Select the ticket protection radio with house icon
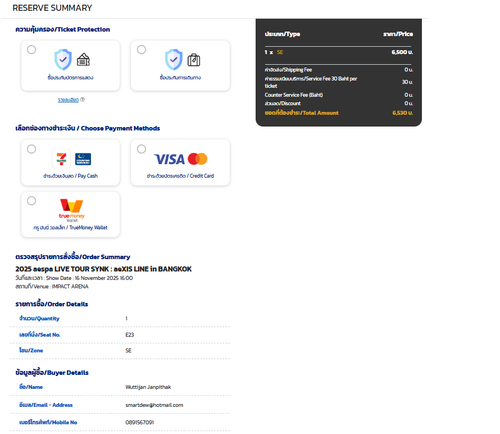The height and width of the screenshot is (434, 500). click(32, 50)
